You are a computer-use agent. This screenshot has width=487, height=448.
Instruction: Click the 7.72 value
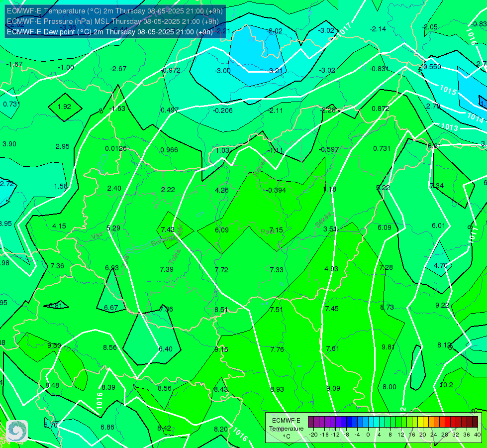221,270
